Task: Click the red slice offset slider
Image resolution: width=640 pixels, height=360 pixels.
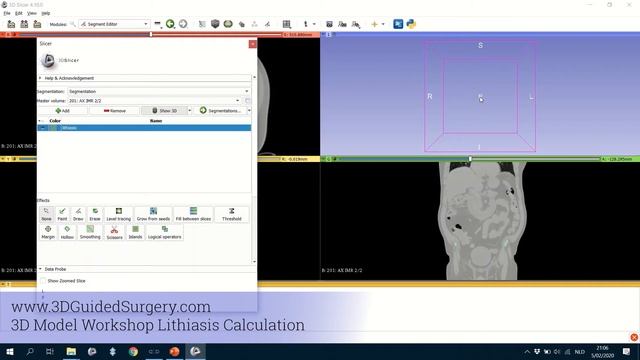Action: [151, 35]
